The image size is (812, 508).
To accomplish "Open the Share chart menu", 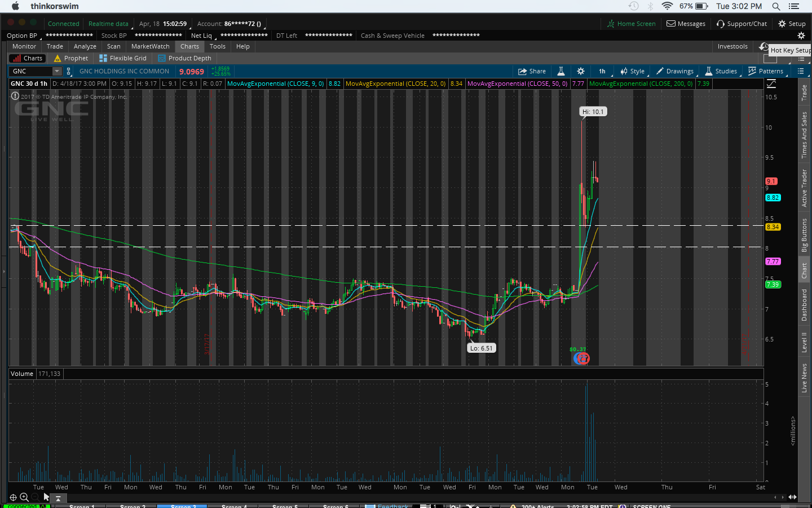I will [532, 71].
